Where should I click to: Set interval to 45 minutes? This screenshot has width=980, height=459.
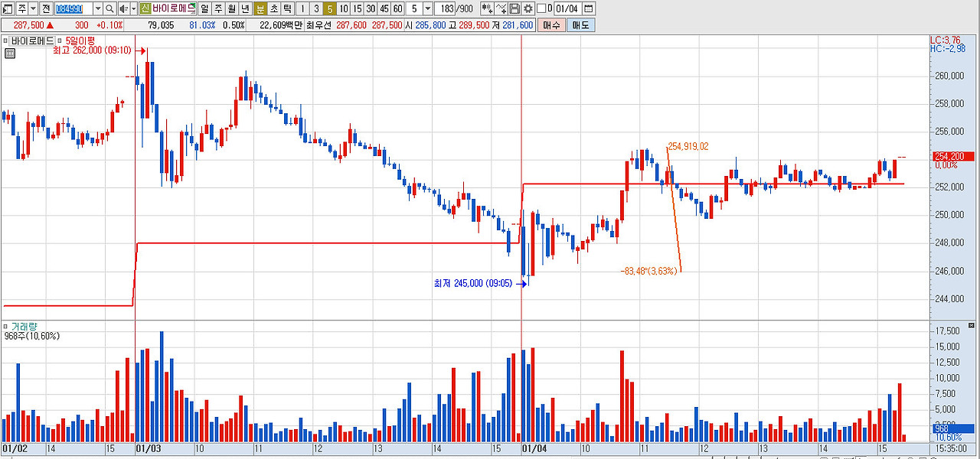(384, 8)
